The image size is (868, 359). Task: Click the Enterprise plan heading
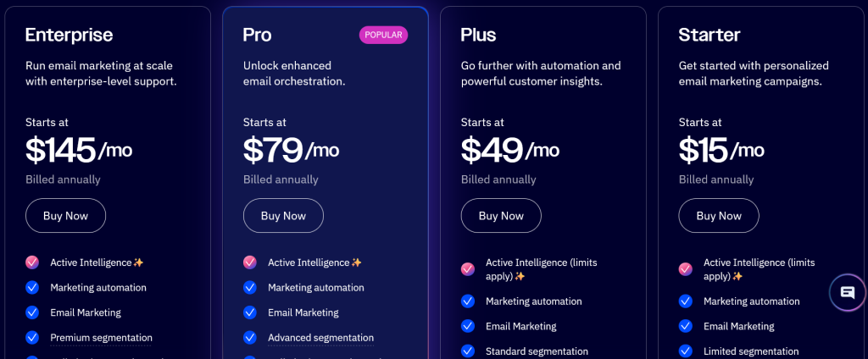69,35
